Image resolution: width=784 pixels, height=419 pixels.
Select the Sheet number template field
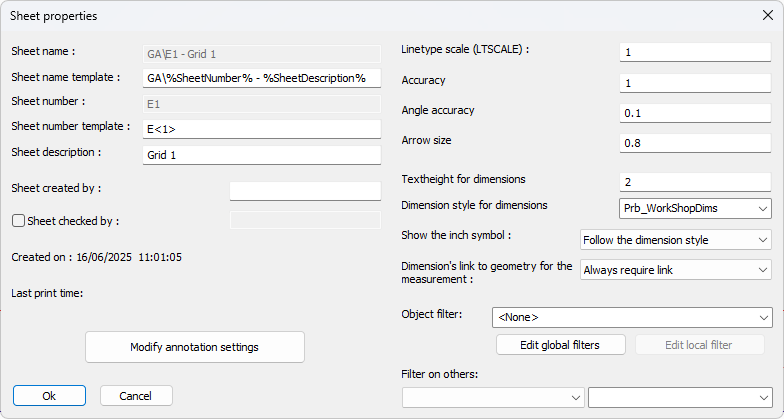click(x=262, y=129)
